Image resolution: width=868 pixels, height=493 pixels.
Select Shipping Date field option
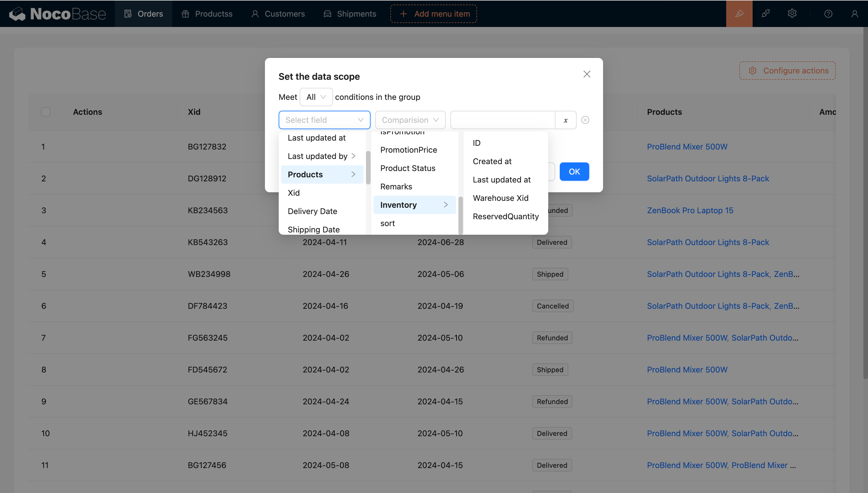[322, 229]
